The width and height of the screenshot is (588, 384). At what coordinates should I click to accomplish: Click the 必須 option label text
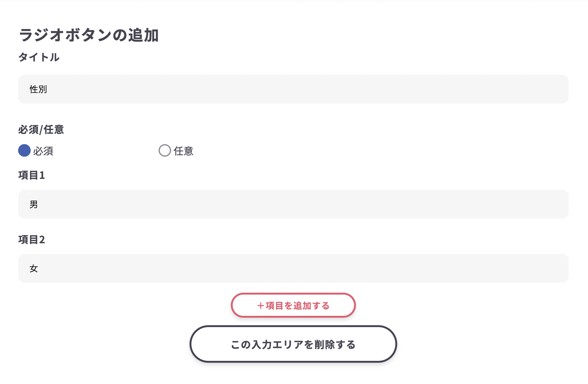(x=43, y=151)
